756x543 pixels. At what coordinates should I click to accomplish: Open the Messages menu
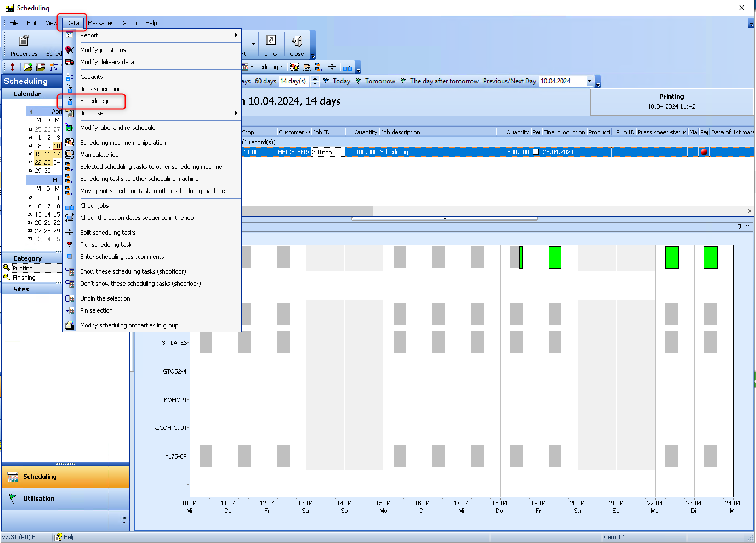click(101, 23)
